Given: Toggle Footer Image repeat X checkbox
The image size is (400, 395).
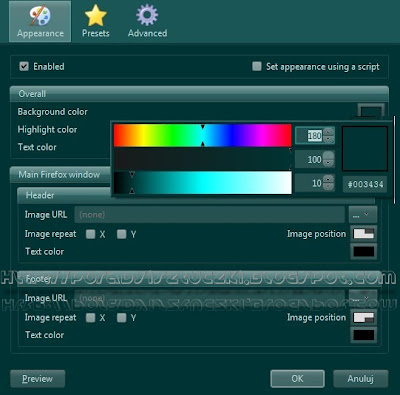Looking at the screenshot, I should click(x=90, y=318).
